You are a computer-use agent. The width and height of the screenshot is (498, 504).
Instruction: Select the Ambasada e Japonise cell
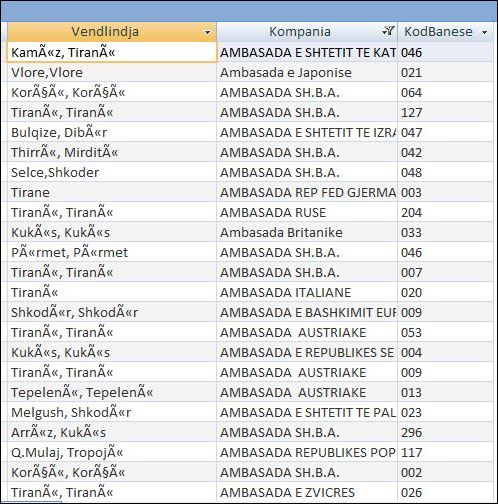307,72
